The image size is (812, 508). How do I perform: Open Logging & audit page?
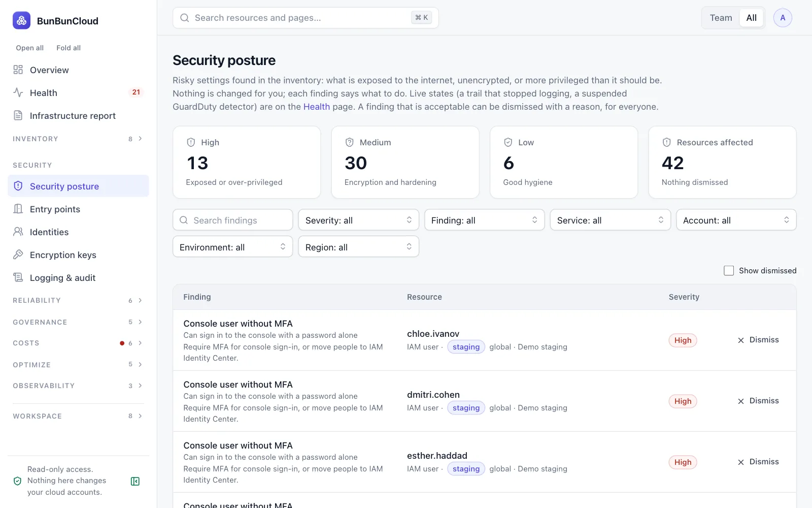(x=78, y=277)
